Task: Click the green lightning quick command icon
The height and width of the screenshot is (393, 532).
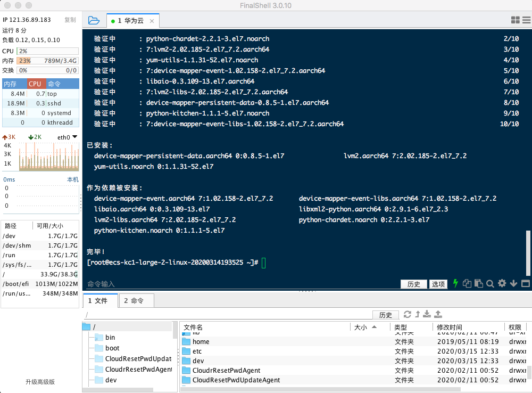Action: (455, 283)
